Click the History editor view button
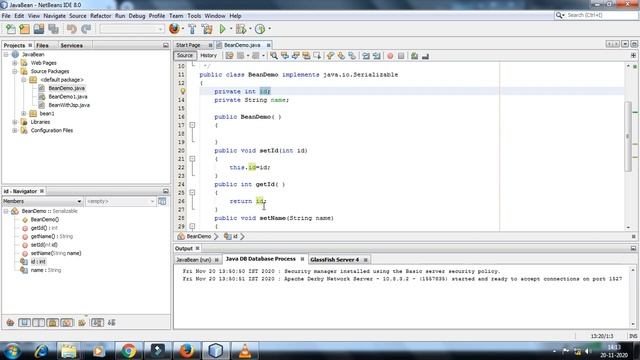The image size is (640, 360). click(x=208, y=56)
